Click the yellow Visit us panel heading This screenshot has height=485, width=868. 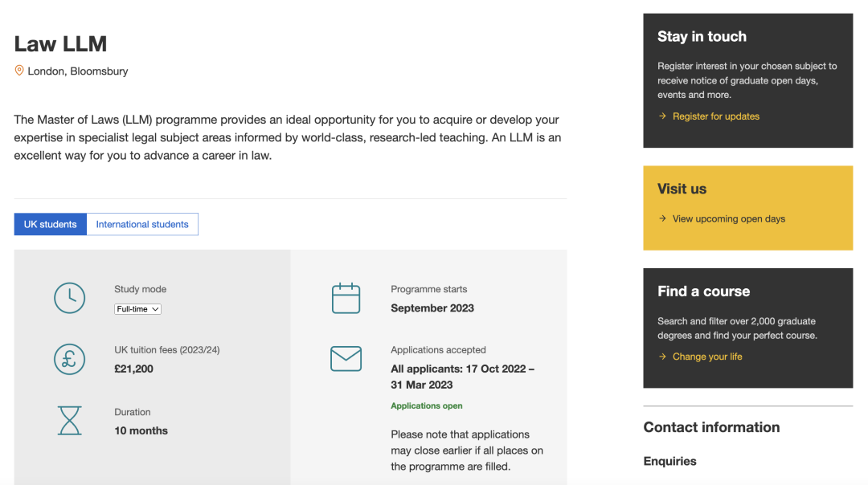coord(682,189)
